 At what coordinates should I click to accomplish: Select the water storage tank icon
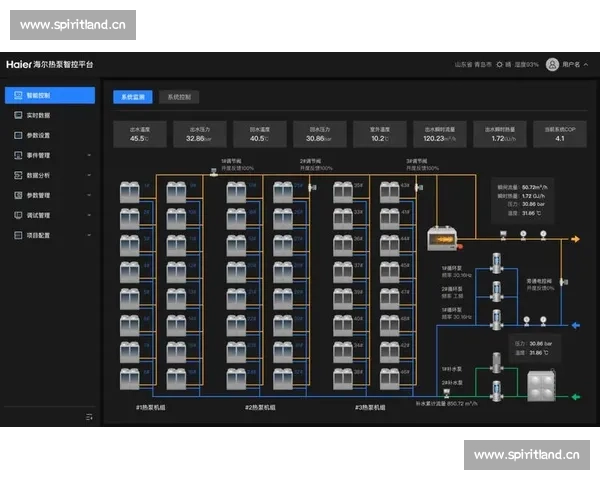click(x=543, y=386)
